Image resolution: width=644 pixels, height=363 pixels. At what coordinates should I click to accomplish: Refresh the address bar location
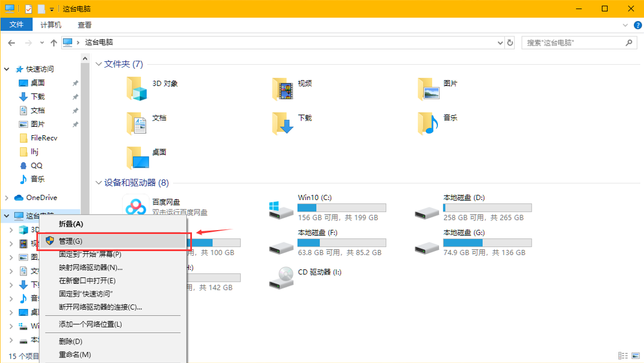pos(510,42)
